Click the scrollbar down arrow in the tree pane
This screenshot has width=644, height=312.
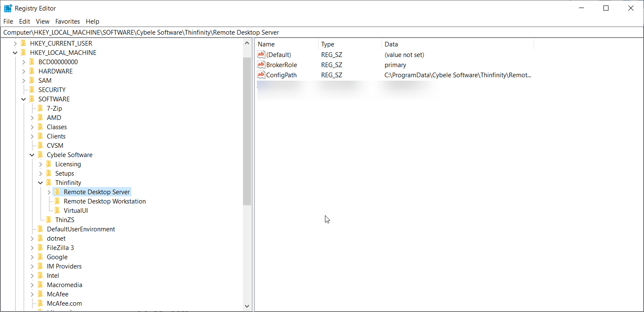[x=247, y=306]
